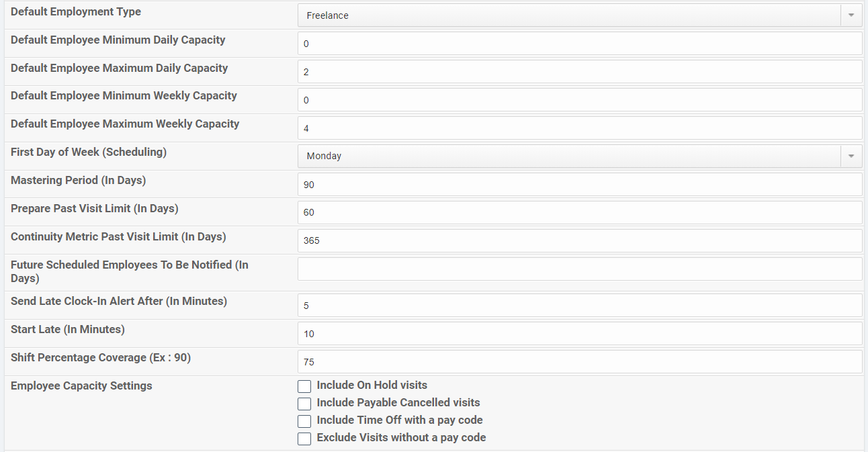The height and width of the screenshot is (452, 868).
Task: Focus the Send Late Clock-In Alert field
Action: 579,306
